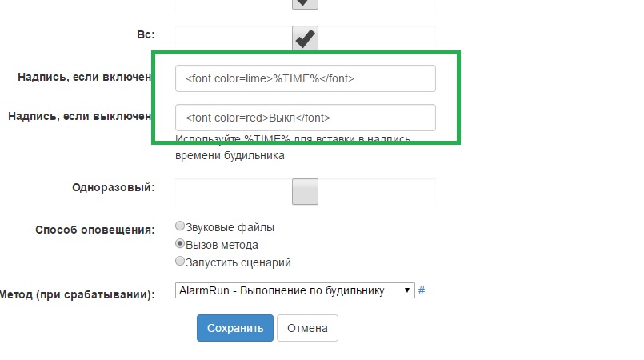Enable the Одноразовый checkbox
The width and height of the screenshot is (644, 360).
pyautogui.click(x=305, y=191)
